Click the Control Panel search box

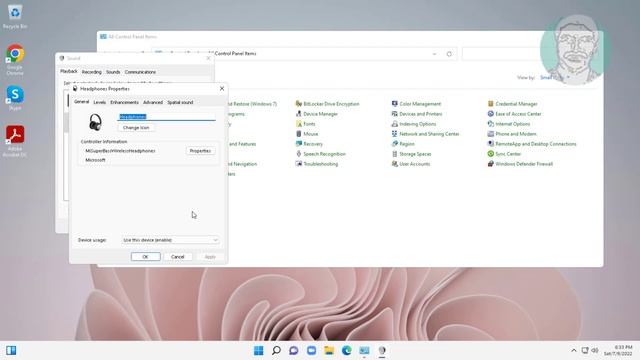tap(502, 54)
